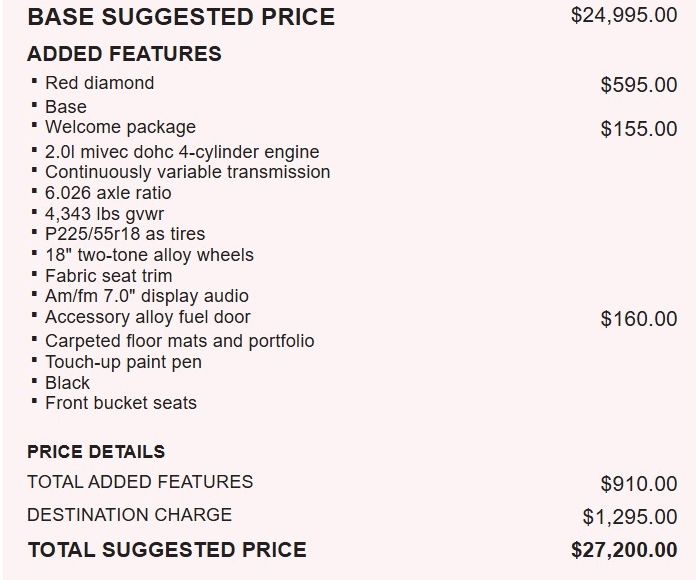Click the Added Features heading

[x=124, y=54]
